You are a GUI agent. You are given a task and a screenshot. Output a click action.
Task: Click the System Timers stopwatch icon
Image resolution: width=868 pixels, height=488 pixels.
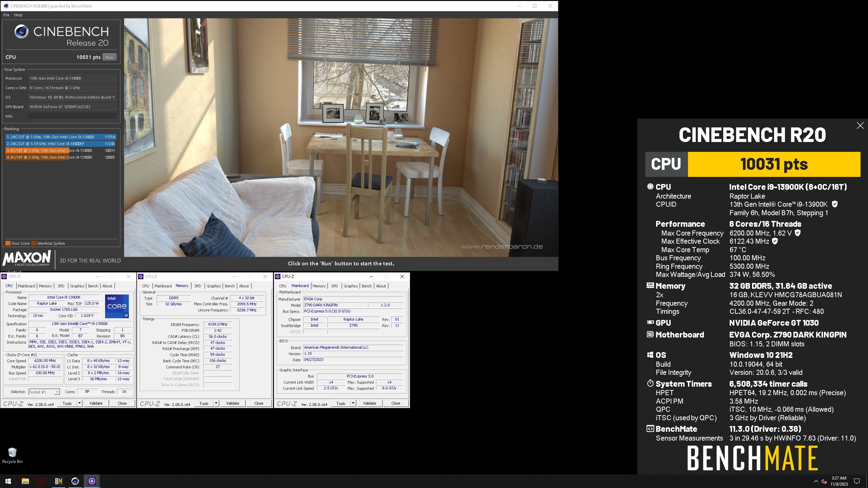tap(650, 383)
